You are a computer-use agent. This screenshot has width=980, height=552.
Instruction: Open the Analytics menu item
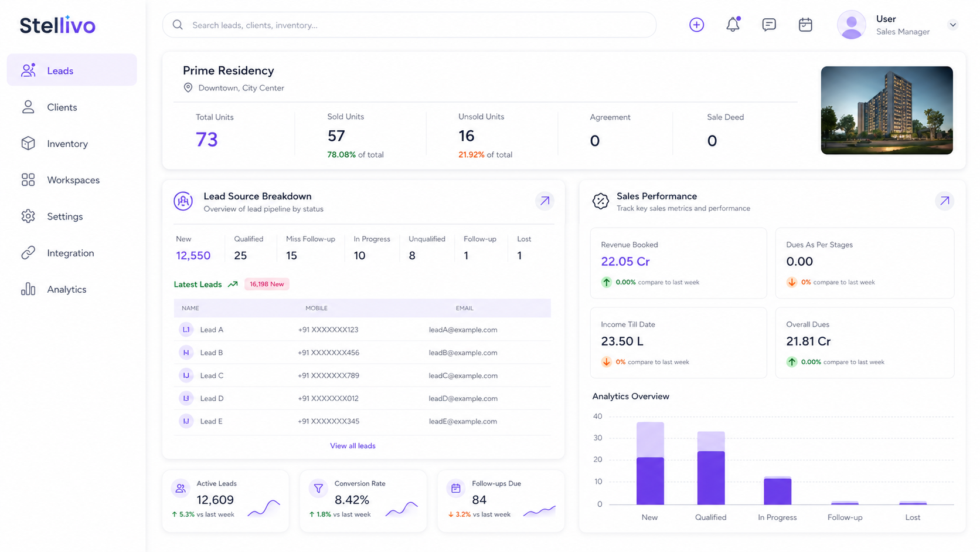tap(72, 289)
